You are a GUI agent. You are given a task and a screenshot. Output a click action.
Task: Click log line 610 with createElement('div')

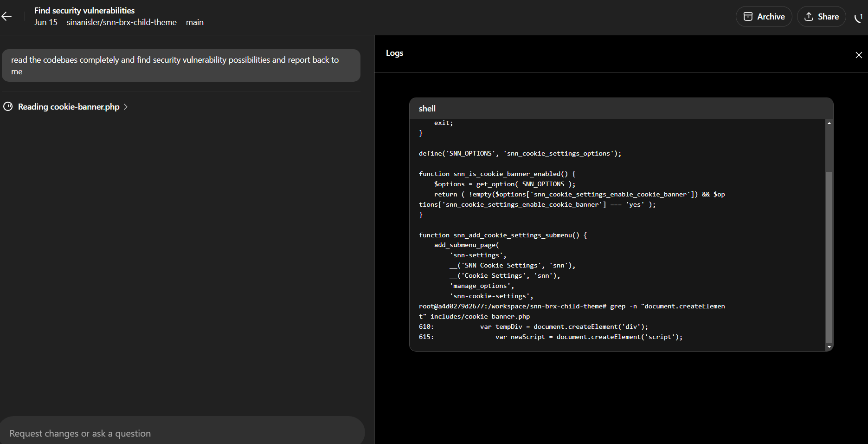tap(534, 326)
